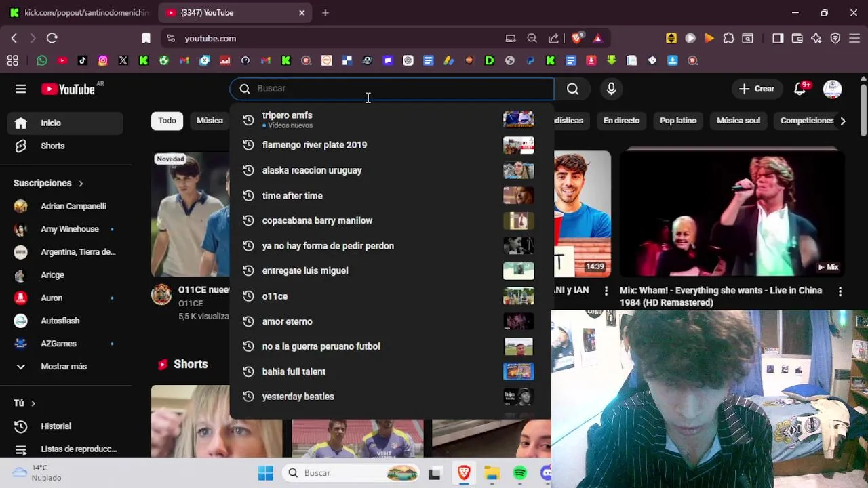Viewport: 868px width, 488px height.
Task: Open Auron subscription channel
Action: click(65, 298)
